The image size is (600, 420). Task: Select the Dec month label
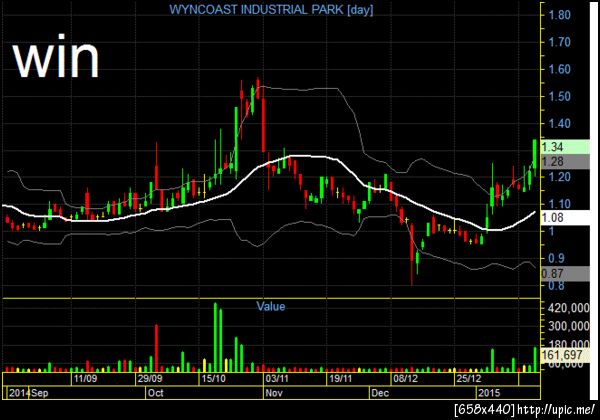coord(380,393)
